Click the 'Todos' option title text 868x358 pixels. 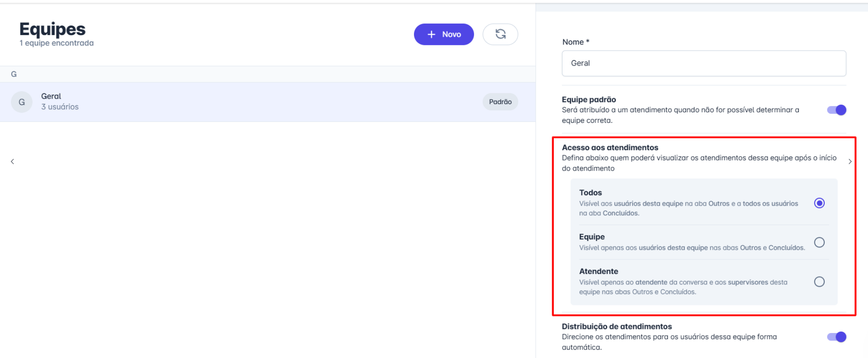click(590, 193)
